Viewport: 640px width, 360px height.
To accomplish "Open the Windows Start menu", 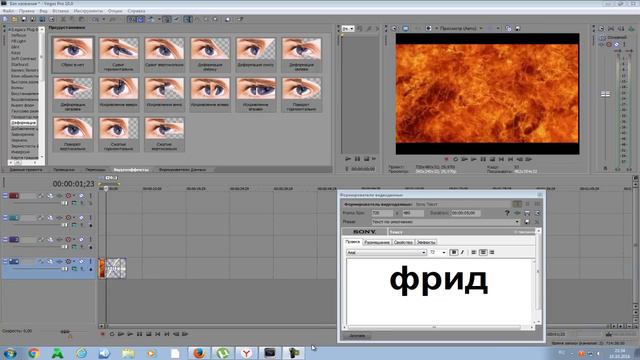I will click(10, 353).
